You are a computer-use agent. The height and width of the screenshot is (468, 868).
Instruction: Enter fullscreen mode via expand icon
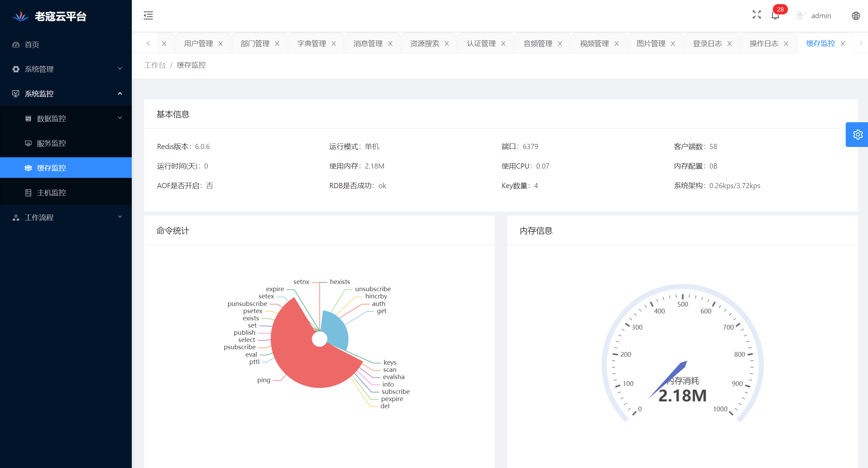[756, 15]
